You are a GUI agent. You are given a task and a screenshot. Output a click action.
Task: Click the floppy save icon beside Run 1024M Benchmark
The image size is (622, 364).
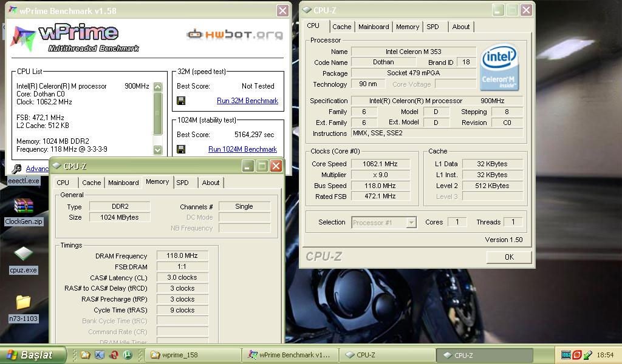point(181,149)
